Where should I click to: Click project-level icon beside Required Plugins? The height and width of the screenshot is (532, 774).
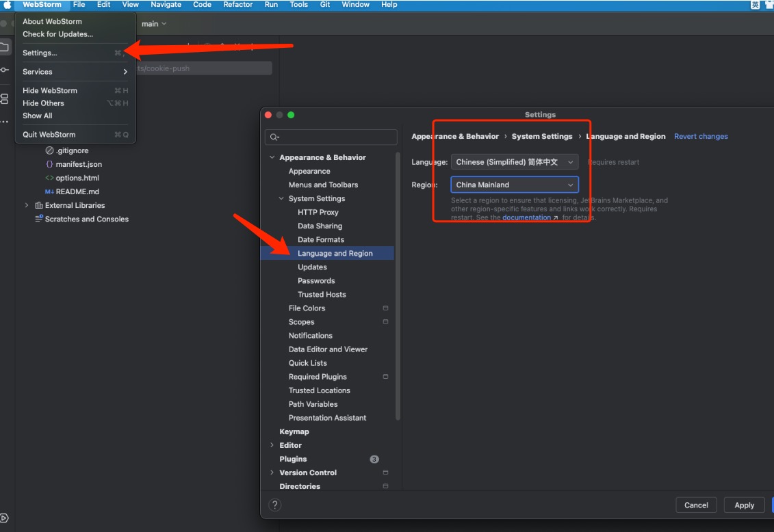[x=385, y=377]
